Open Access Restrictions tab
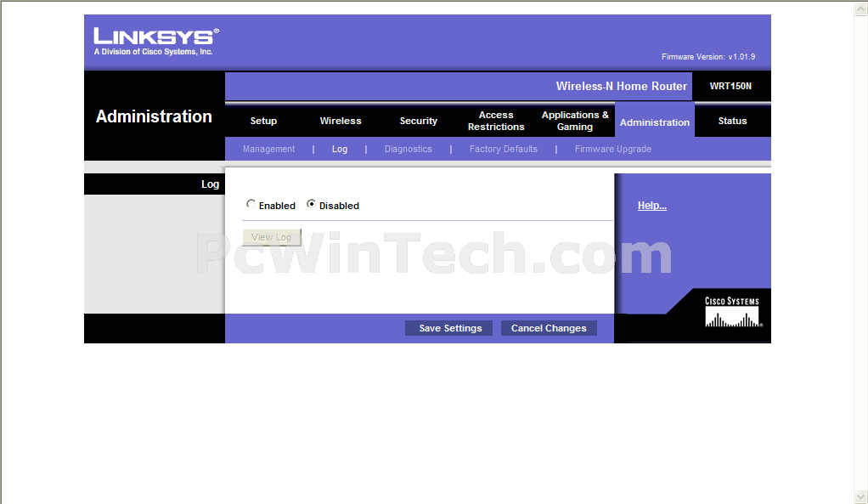Screen dimensions: 868x504 496,121
